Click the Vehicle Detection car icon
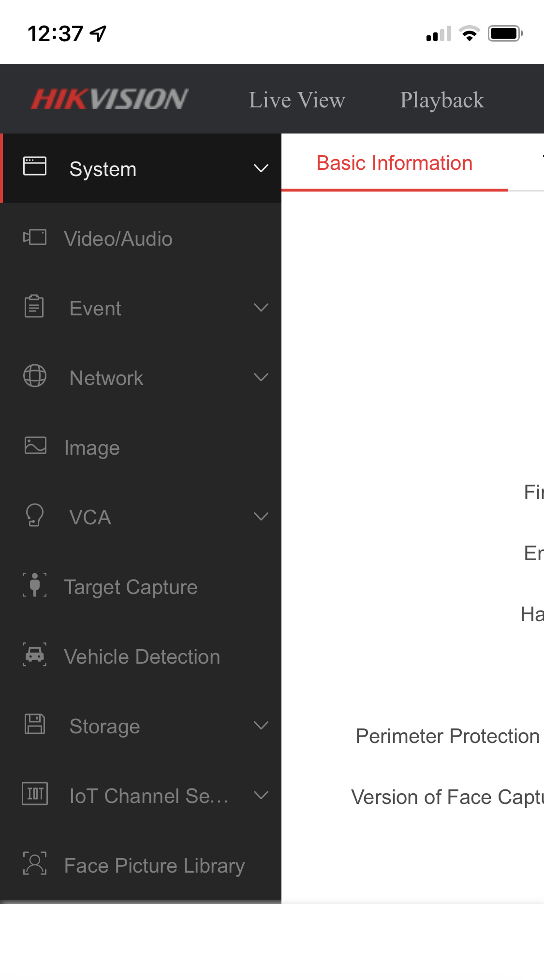This screenshot has width=544, height=980. click(35, 654)
